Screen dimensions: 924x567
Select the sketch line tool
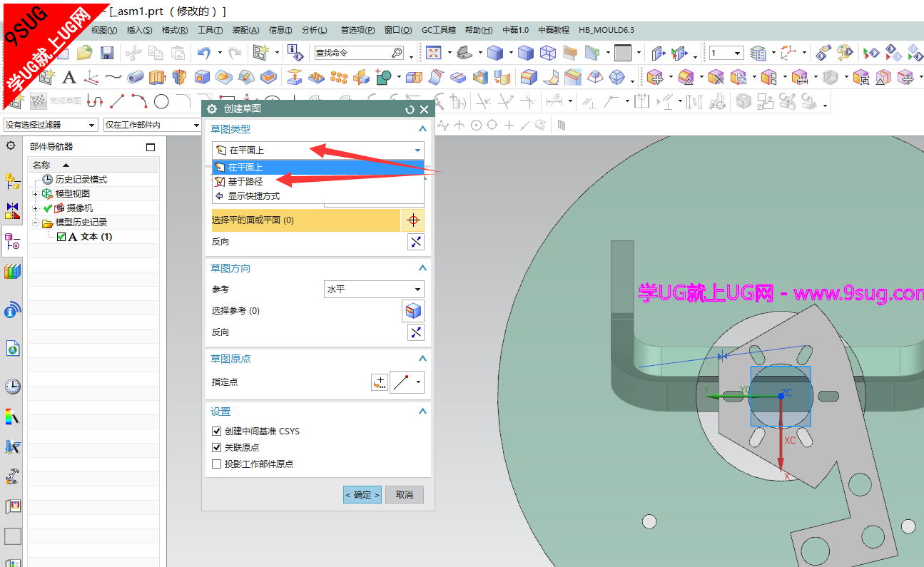tap(117, 101)
